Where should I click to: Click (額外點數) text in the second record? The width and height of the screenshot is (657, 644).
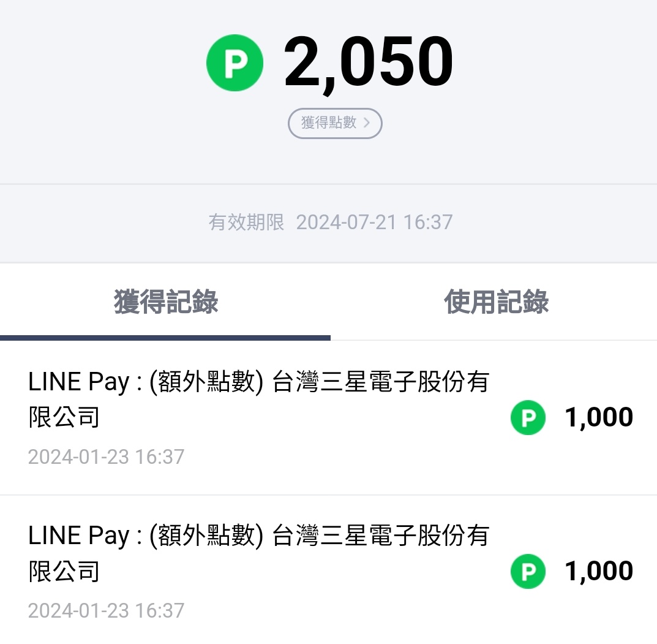[x=206, y=536]
